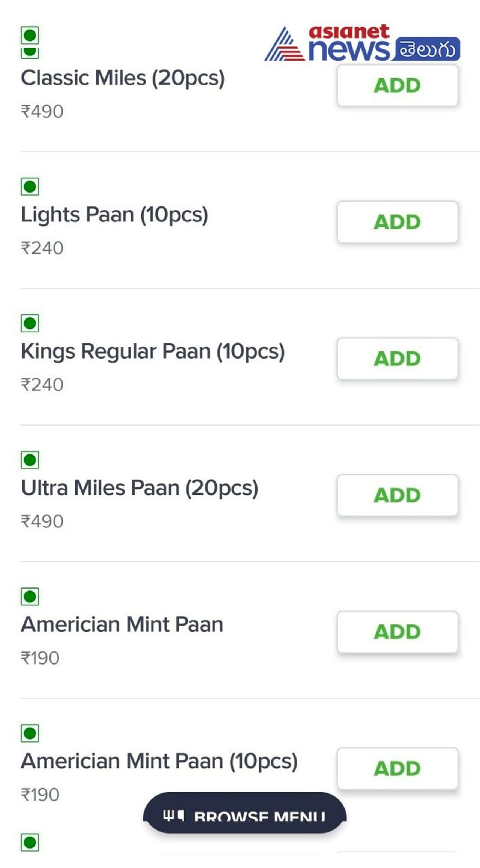This screenshot has width=480, height=868.
Task: Tap ADD beside Americian Mint Paan ₹190
Action: tap(397, 632)
